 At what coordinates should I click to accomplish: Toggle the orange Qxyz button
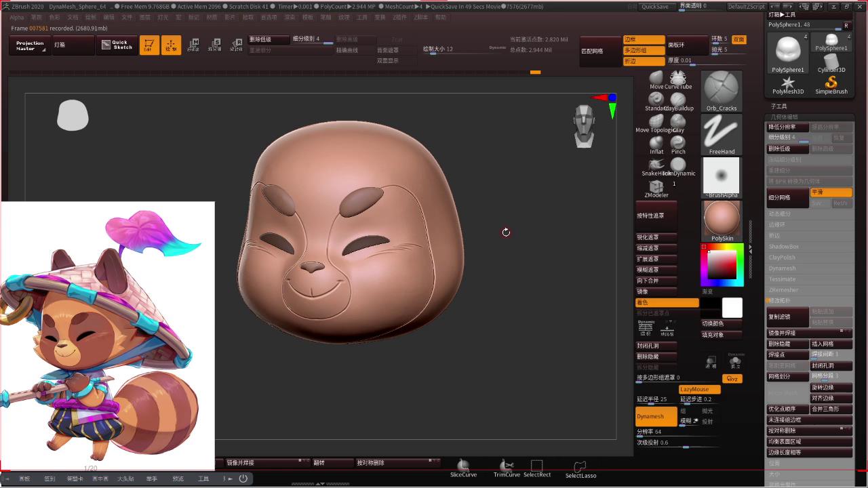pos(732,379)
